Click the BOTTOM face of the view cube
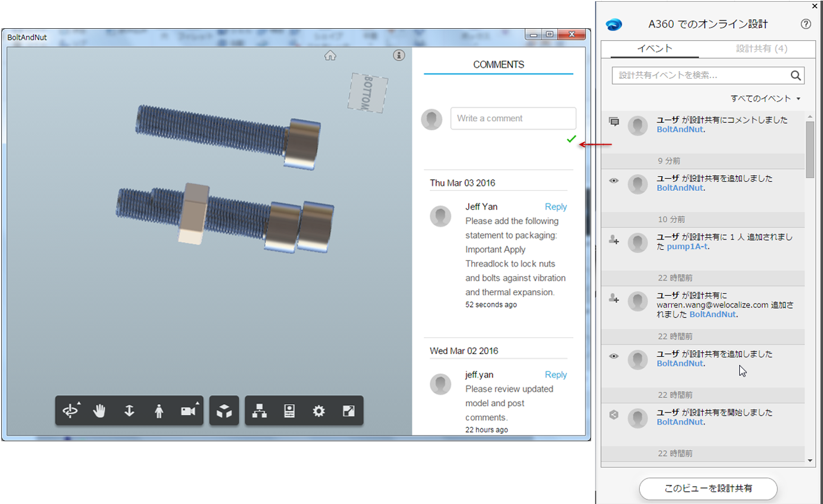 click(368, 93)
